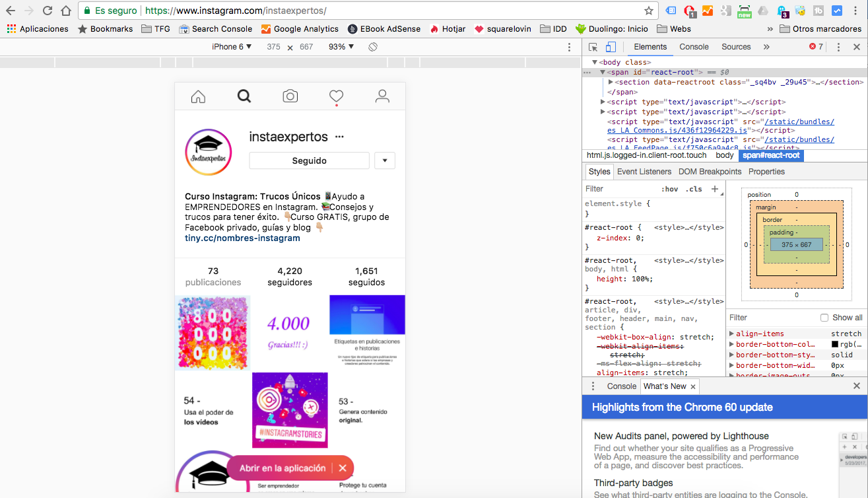
Task: Open the 93% zoom dropdown
Action: 341,47
